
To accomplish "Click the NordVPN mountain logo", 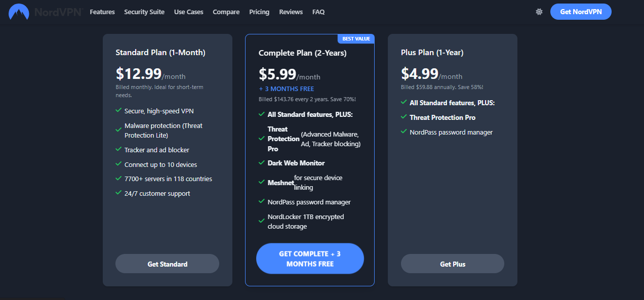I will coord(19,12).
